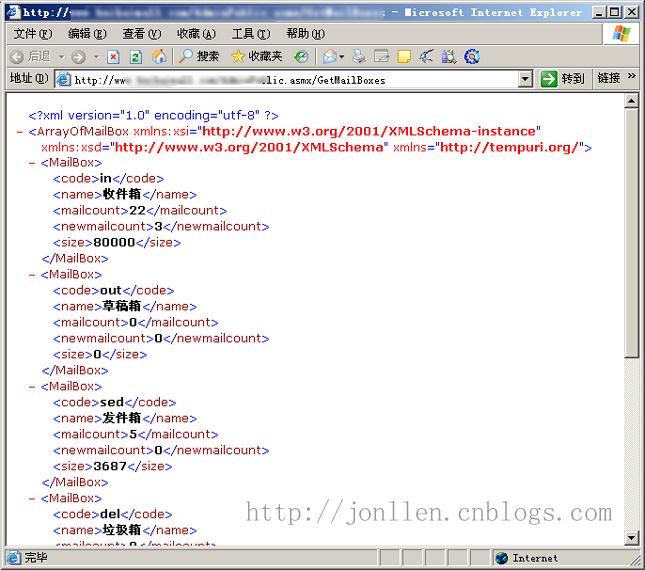Open the Forward history dropdown arrow
The image size is (645, 570).
[x=96, y=56]
